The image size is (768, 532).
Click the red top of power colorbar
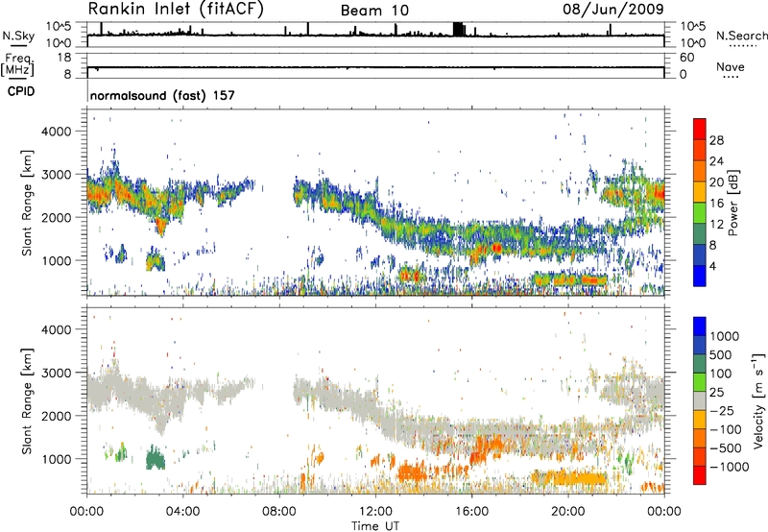click(x=700, y=129)
